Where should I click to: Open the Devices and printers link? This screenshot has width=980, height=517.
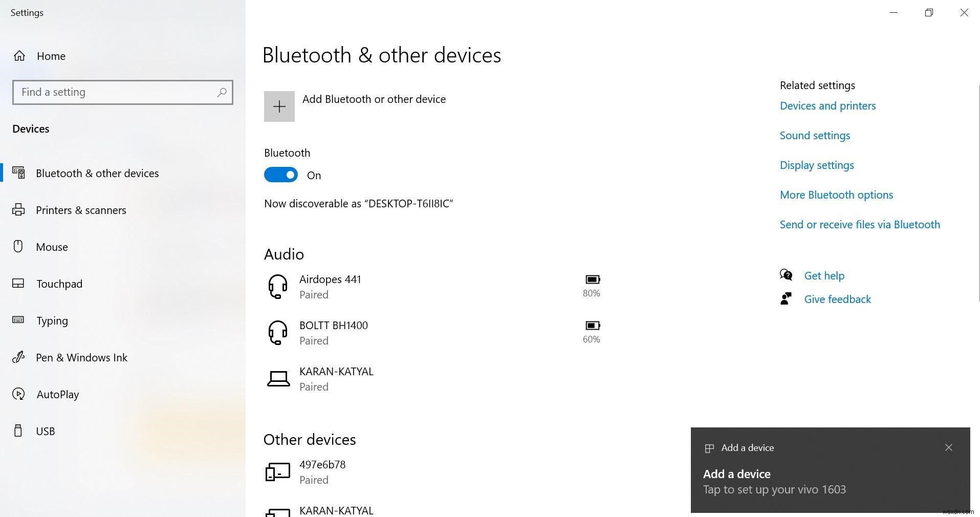tap(827, 105)
